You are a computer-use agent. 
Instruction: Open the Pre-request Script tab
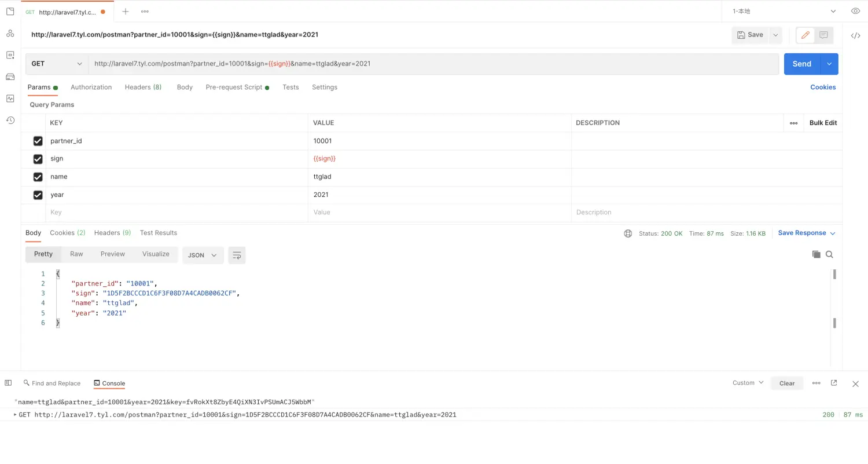pos(237,87)
